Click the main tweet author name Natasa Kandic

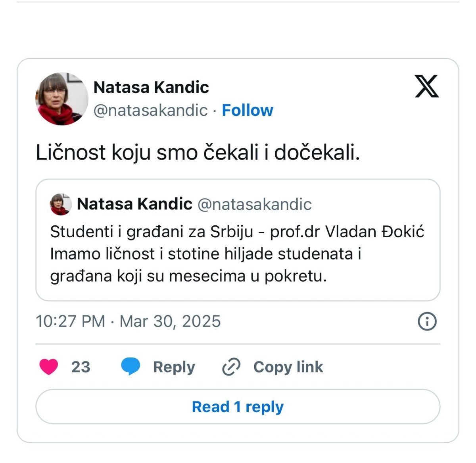click(x=151, y=87)
